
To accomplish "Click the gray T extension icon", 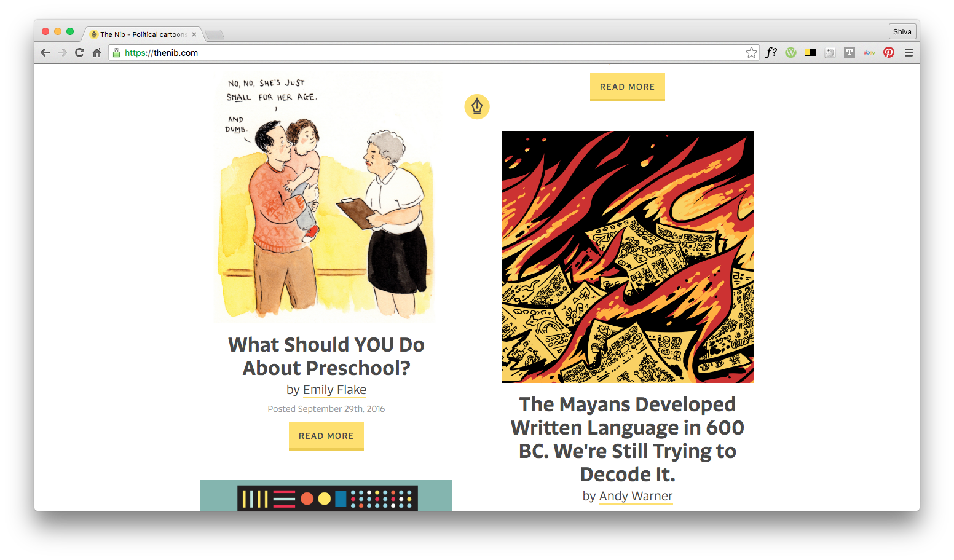I will pyautogui.click(x=850, y=53).
